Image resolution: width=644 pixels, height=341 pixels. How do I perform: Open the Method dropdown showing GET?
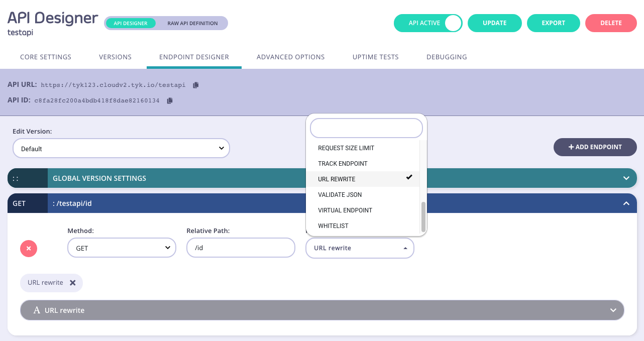[122, 248]
